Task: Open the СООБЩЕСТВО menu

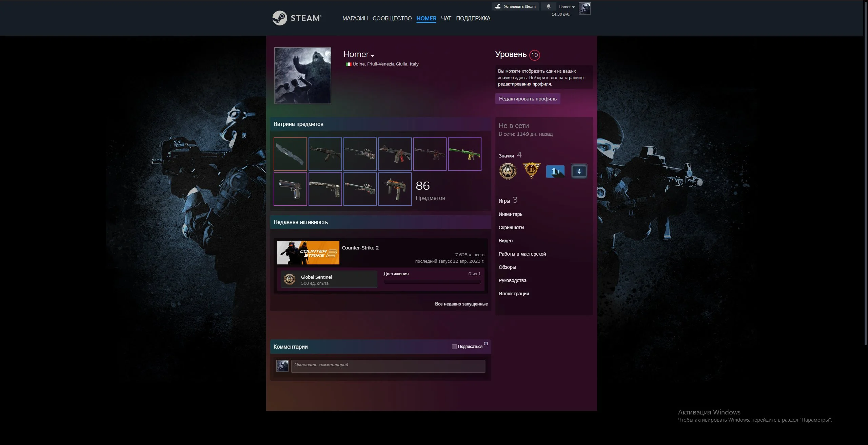Action: (x=392, y=18)
